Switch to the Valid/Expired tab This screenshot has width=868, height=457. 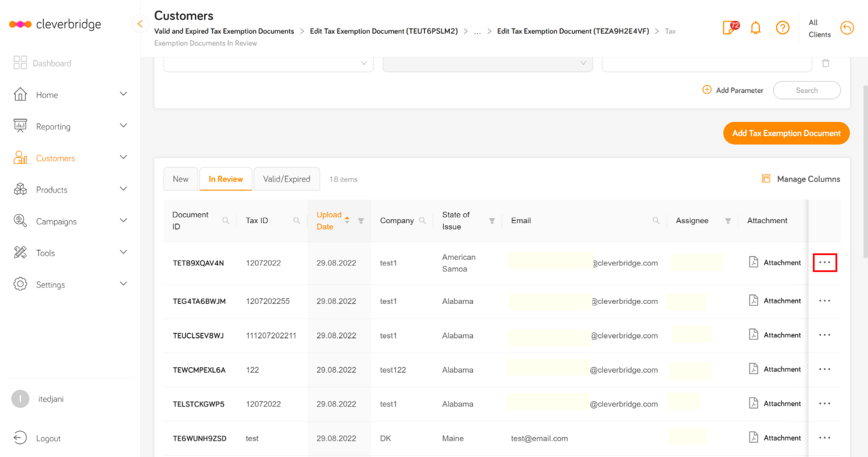click(287, 179)
